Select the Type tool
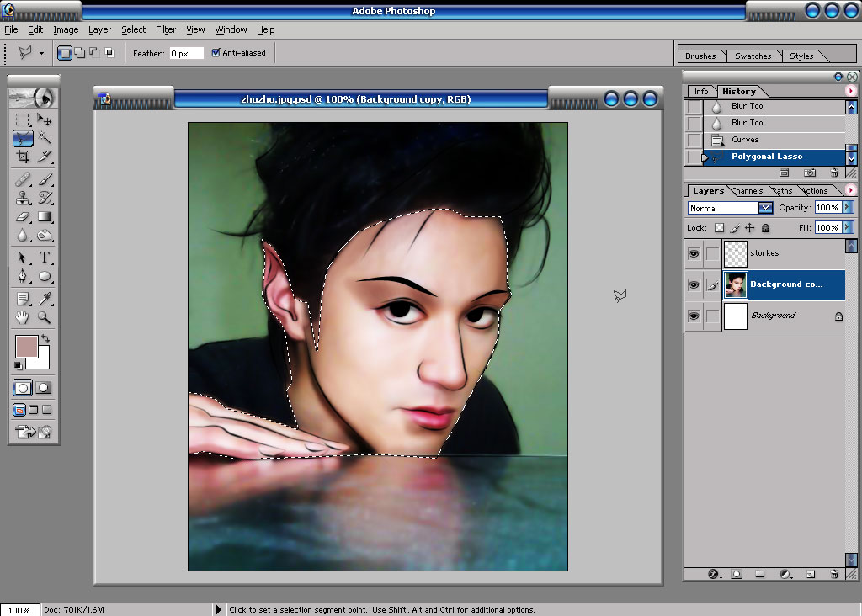The height and width of the screenshot is (616, 862). [45, 258]
